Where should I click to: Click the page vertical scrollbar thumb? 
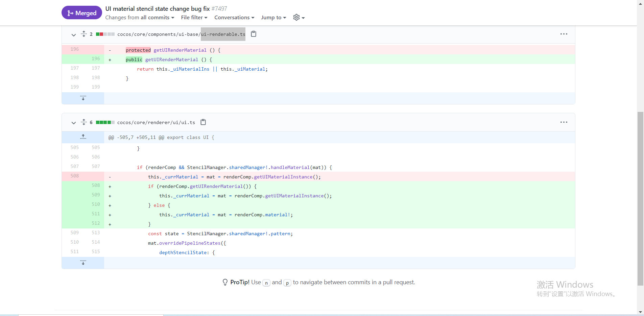(x=640, y=199)
